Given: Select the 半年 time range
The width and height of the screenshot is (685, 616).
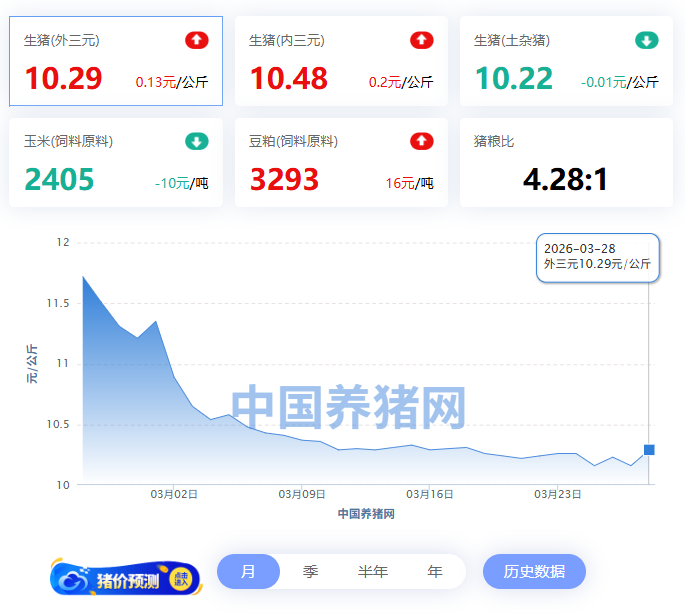Looking at the screenshot, I should click(x=373, y=572).
